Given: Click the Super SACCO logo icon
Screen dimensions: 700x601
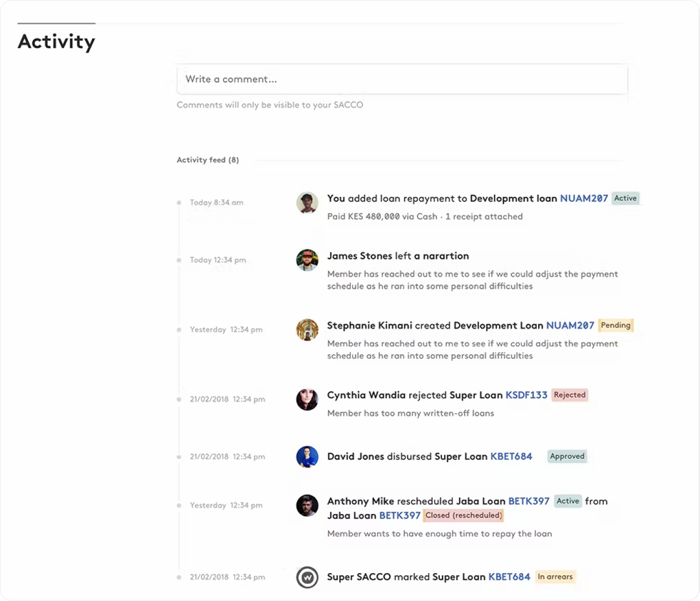Looking at the screenshot, I should 307,577.
